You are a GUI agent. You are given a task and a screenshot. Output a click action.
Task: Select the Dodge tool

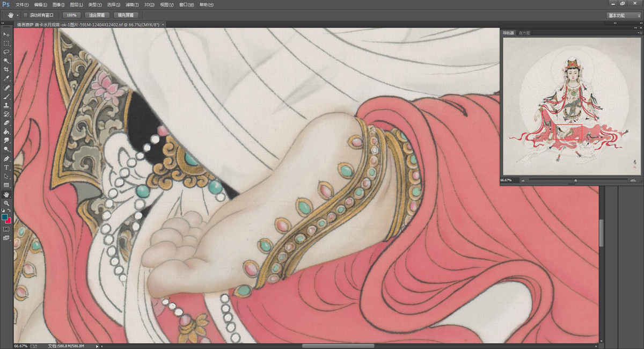[6, 149]
